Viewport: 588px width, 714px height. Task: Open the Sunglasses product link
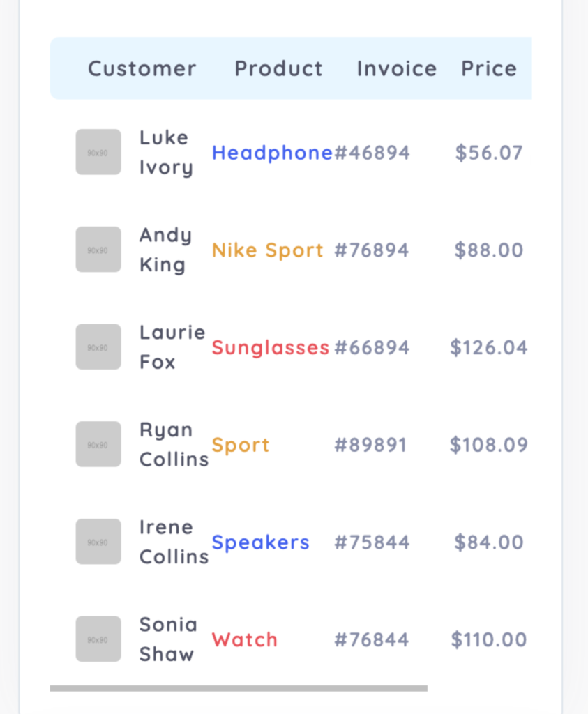click(271, 348)
